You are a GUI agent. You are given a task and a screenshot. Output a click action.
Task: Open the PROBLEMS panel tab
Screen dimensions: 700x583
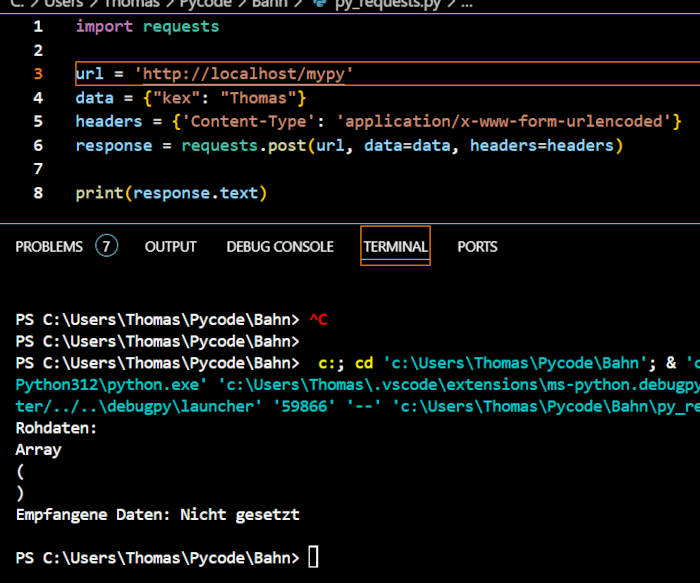click(x=49, y=246)
